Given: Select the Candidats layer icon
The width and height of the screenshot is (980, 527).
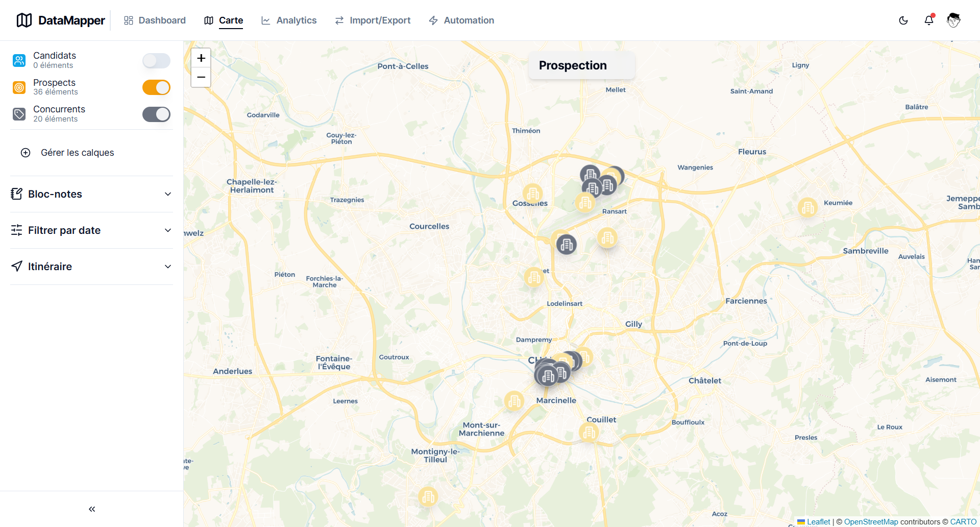Looking at the screenshot, I should point(19,60).
